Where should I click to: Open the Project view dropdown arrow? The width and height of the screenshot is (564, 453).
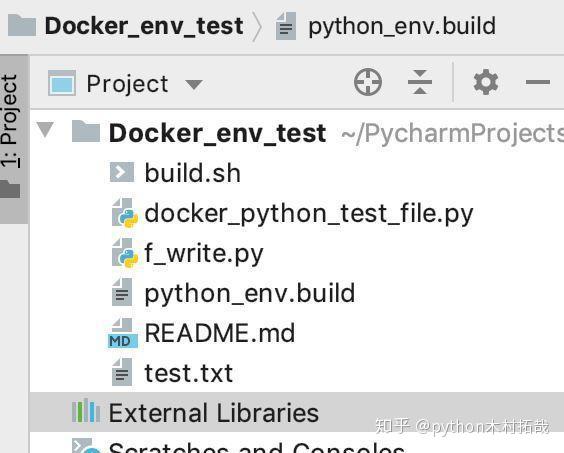(x=194, y=84)
